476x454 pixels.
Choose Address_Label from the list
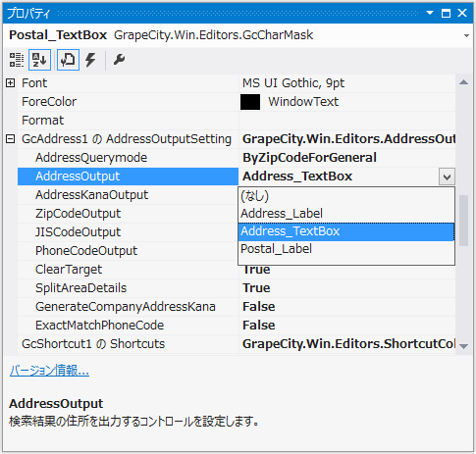(x=346, y=214)
